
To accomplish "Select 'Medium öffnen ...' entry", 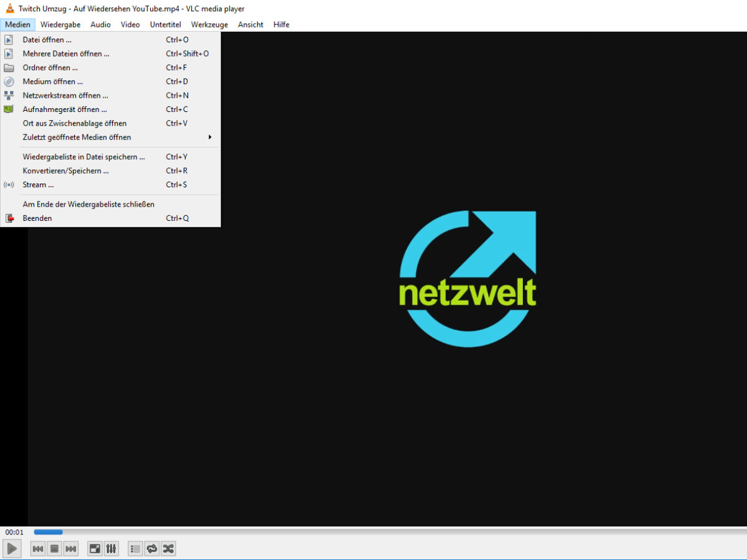I will click(110, 82).
